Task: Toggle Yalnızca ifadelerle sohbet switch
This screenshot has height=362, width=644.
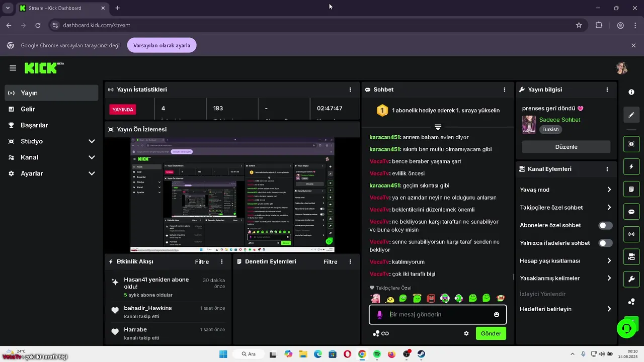Action: (x=605, y=243)
